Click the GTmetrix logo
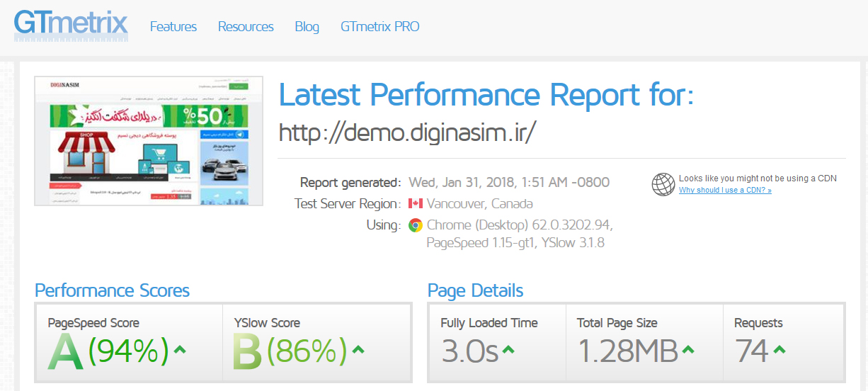 71,24
